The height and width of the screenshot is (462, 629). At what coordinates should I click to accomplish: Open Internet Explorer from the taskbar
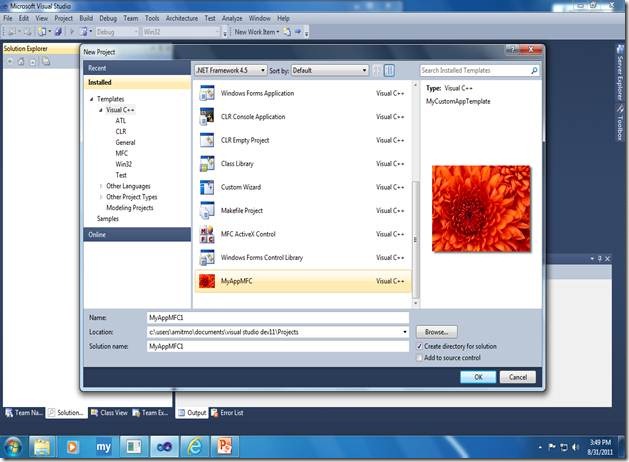coord(195,447)
